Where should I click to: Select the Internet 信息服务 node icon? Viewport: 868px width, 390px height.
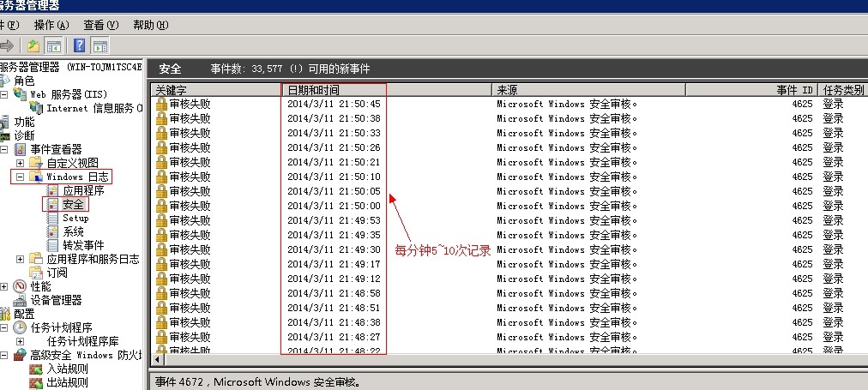[x=36, y=108]
